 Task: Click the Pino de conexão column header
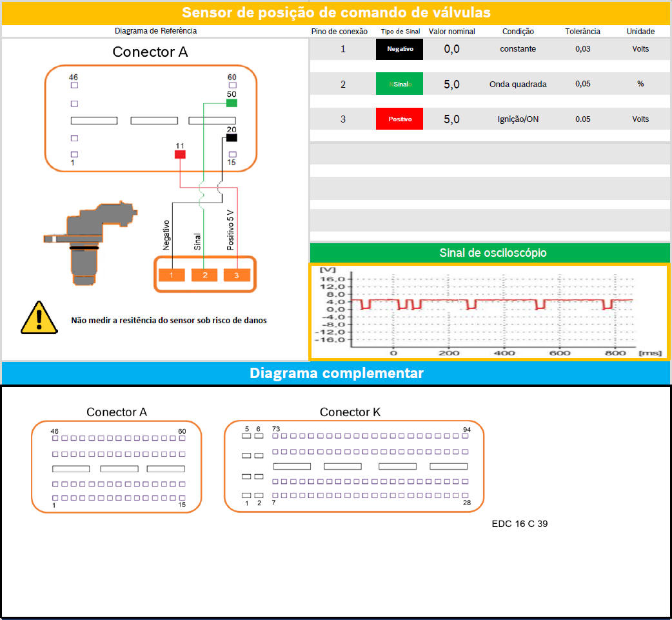pos(339,31)
